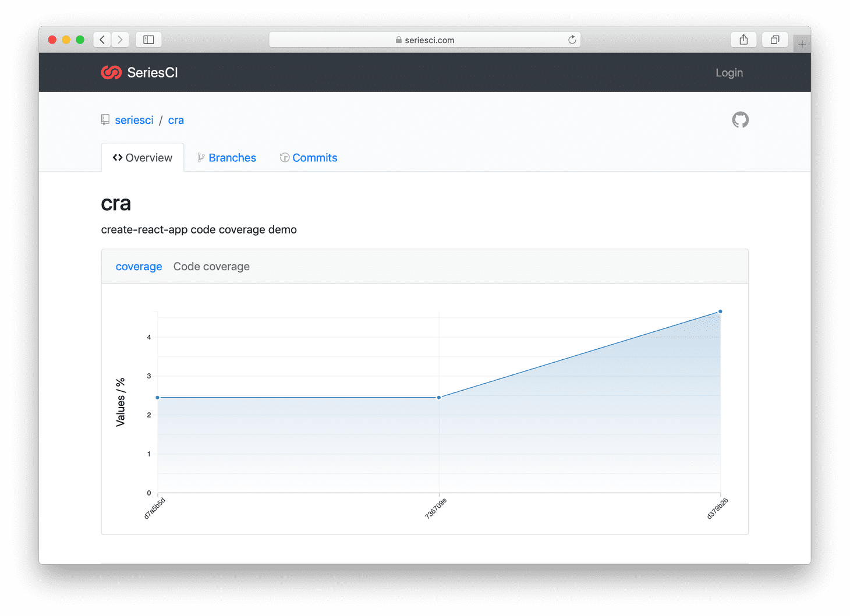Click the new tab plus button
The width and height of the screenshot is (850, 616).
(802, 42)
